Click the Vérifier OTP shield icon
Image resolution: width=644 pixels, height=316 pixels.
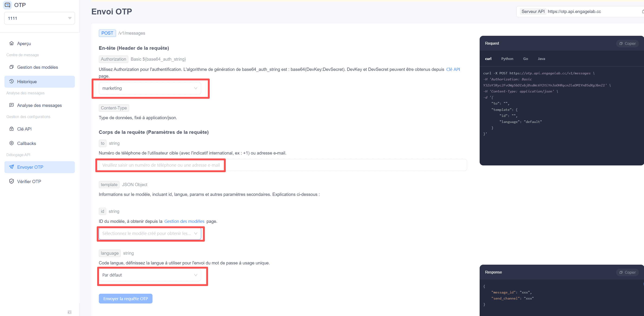pos(11,181)
